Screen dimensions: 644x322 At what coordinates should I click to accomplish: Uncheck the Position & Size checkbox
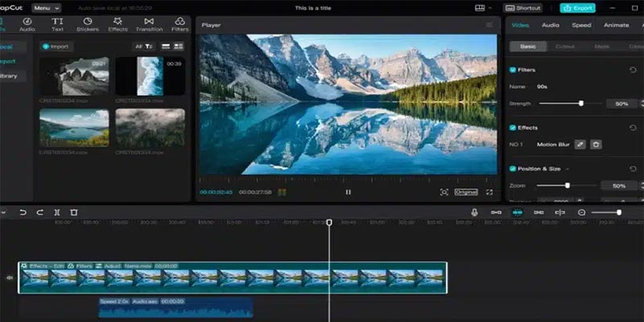point(513,169)
